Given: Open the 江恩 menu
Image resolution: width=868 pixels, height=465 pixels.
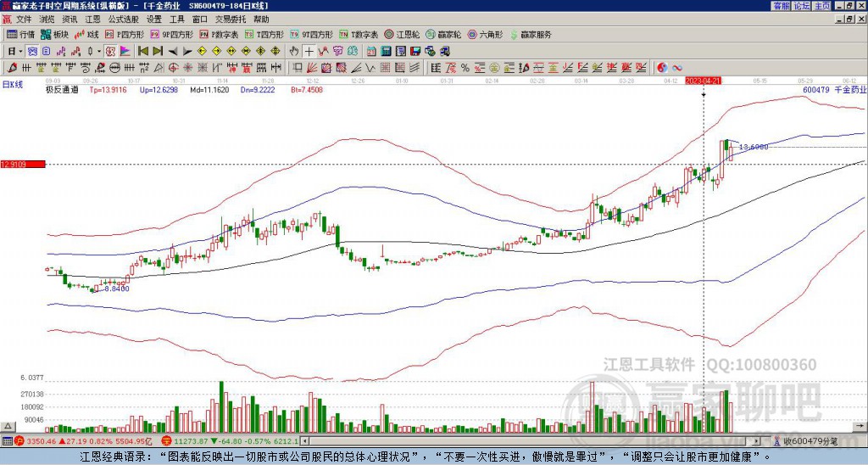Looking at the screenshot, I should point(92,20).
